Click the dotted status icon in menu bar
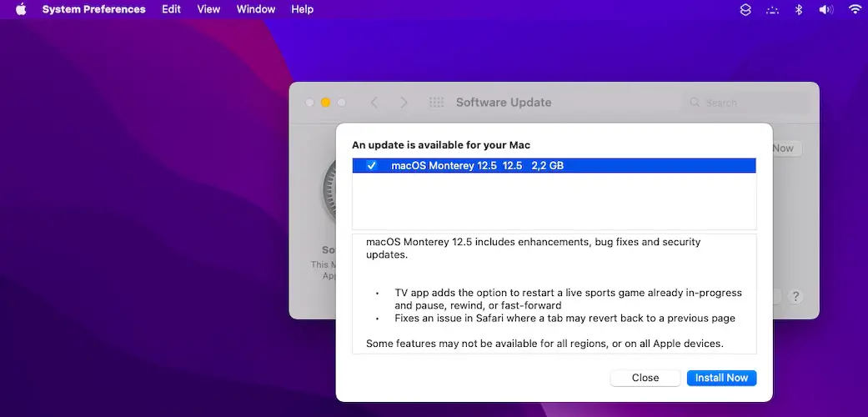Screen dimensions: 868x417 coord(772,9)
